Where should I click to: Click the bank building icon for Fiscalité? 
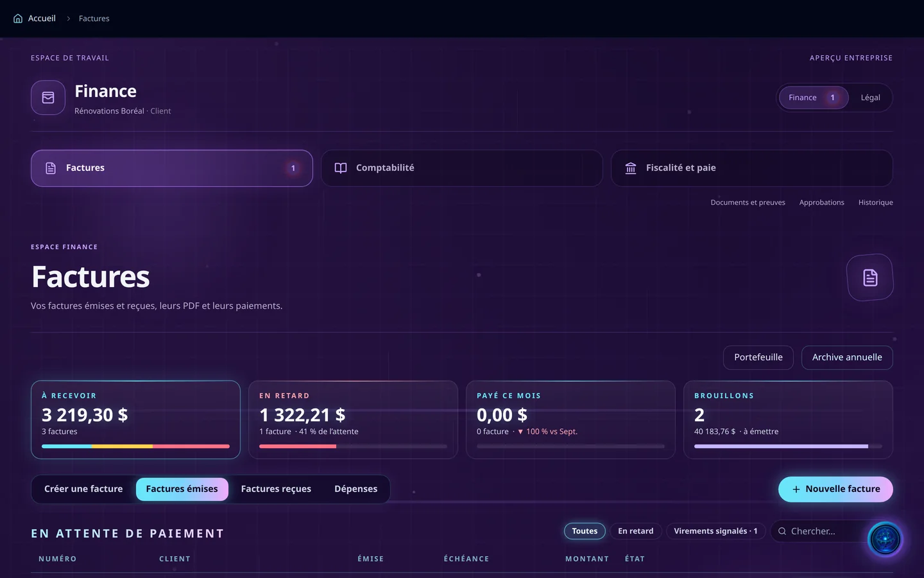pos(631,168)
